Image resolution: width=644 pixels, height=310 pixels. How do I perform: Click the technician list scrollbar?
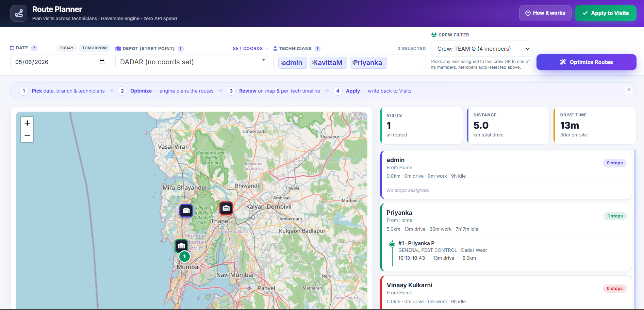pos(635,230)
